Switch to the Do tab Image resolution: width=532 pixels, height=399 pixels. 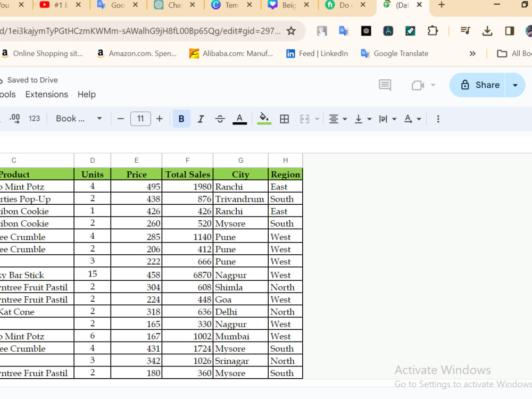click(339, 5)
